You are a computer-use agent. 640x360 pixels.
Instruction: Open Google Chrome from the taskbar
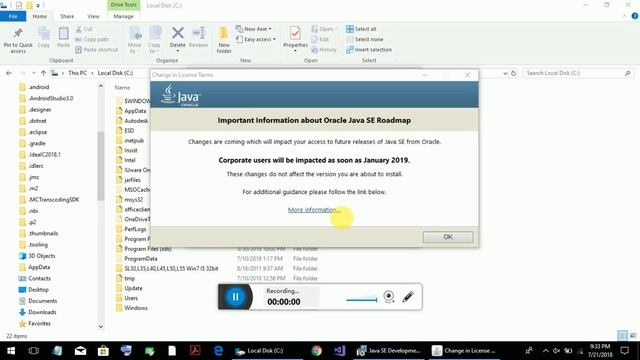coord(316,351)
